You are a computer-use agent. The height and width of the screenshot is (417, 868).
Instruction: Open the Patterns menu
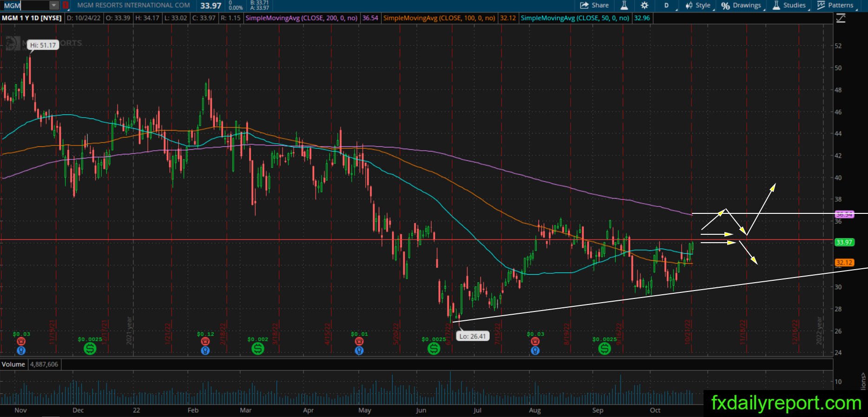point(836,5)
